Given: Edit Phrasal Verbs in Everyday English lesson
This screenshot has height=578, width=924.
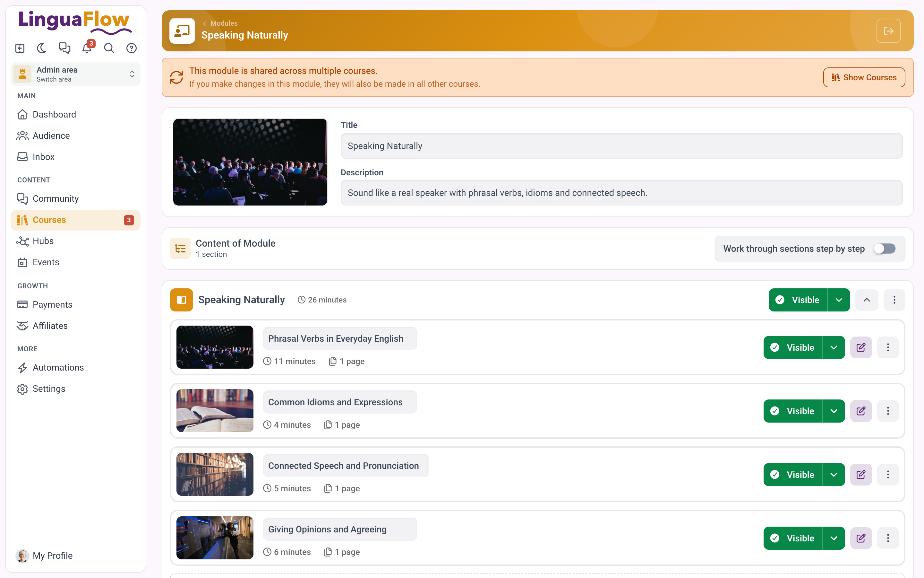Looking at the screenshot, I should [x=861, y=347].
